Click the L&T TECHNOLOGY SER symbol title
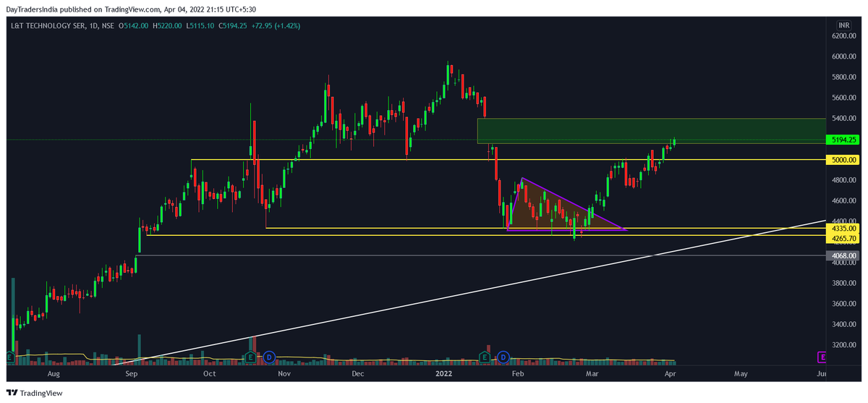The image size is (868, 403). tap(49, 25)
